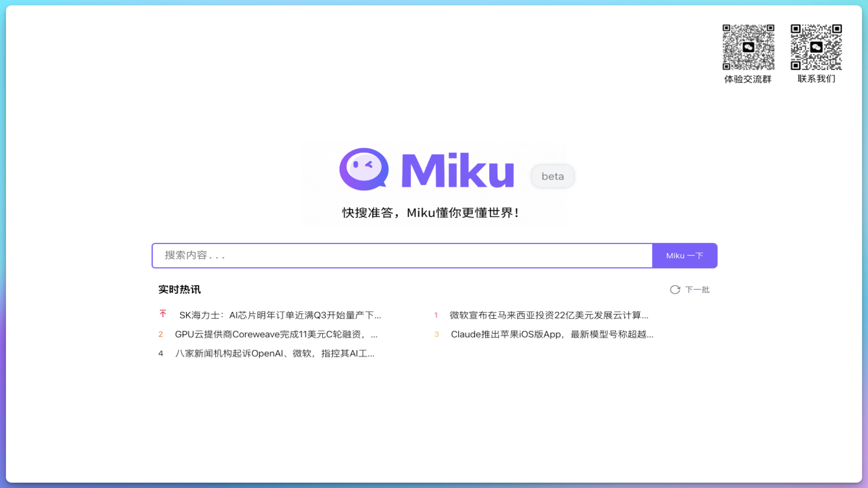Click the cloud icon inside right QR code
Screen dimensions: 868x488
(x=815, y=47)
